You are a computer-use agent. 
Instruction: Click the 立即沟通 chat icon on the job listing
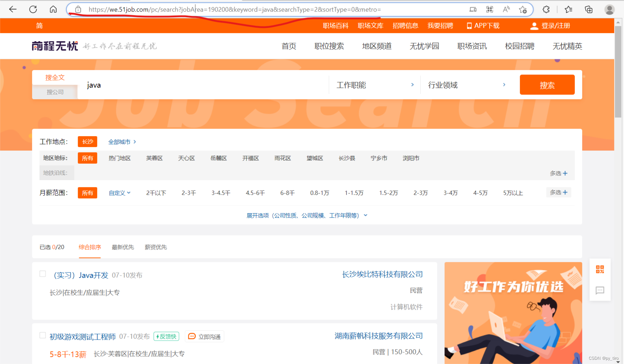click(192, 336)
